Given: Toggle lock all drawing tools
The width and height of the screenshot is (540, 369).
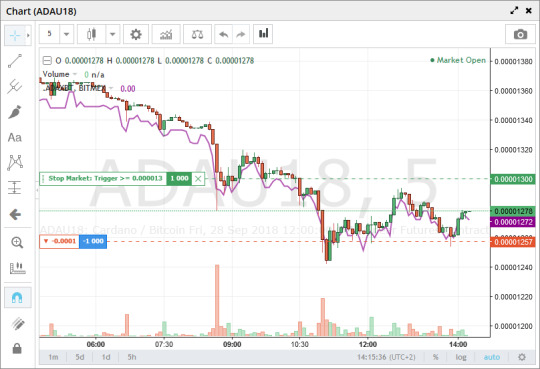Looking at the screenshot, I should tap(17, 348).
